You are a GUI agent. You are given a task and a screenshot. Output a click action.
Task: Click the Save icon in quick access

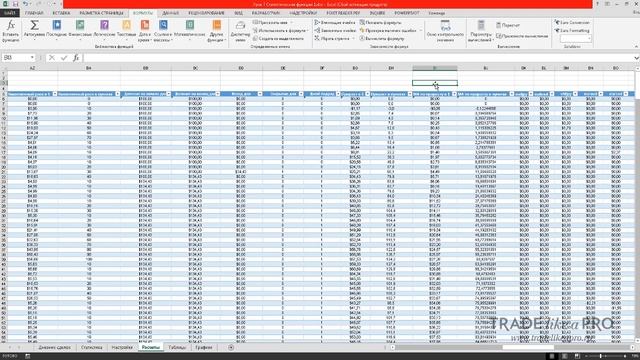pyautogui.click(x=15, y=4)
